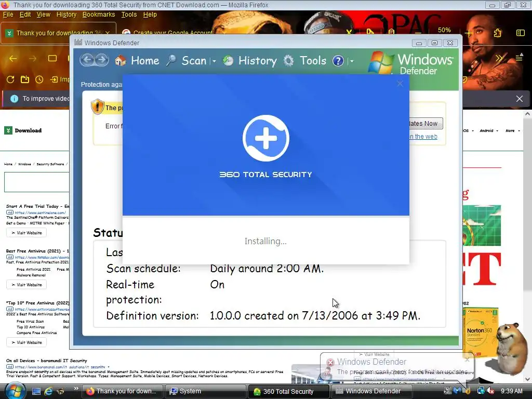The image size is (532, 399).
Task: Click the Windows Defender Forward arrow
Action: click(x=102, y=60)
